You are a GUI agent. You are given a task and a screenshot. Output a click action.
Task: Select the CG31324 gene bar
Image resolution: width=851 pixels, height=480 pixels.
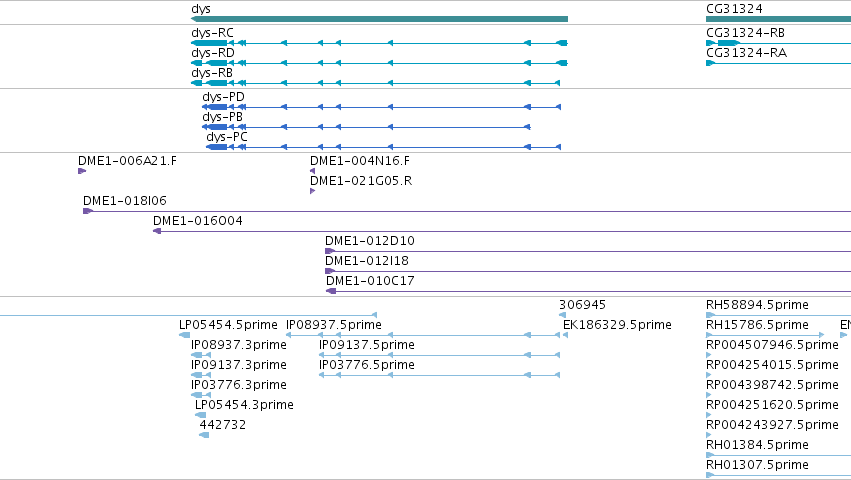point(778,19)
